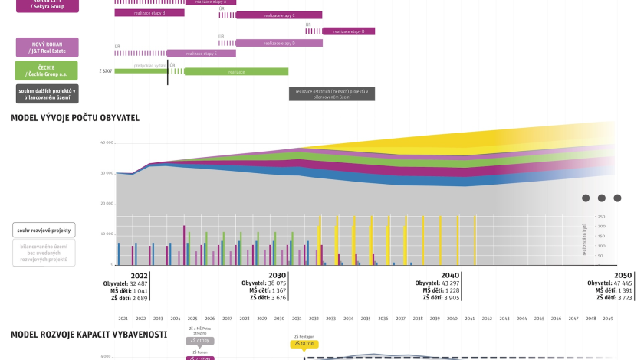Click the 40 000 axis label
This screenshot has width=644, height=360.
pyautogui.click(x=107, y=142)
